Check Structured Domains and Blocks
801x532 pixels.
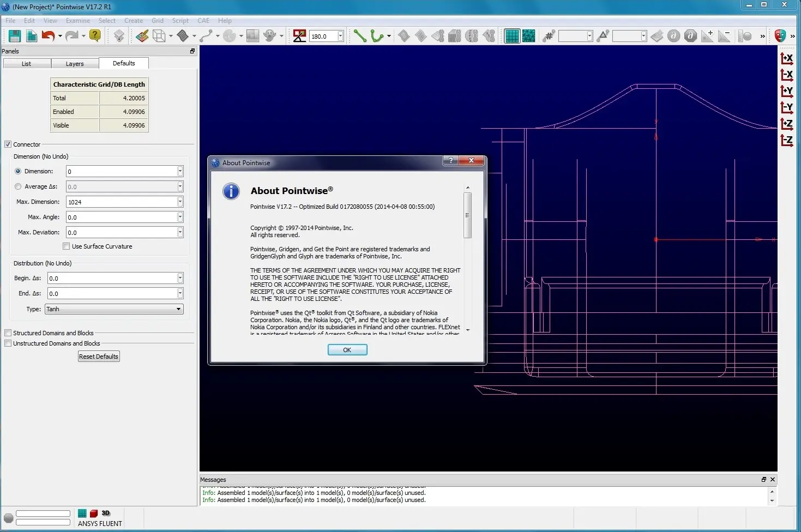pyautogui.click(x=8, y=333)
